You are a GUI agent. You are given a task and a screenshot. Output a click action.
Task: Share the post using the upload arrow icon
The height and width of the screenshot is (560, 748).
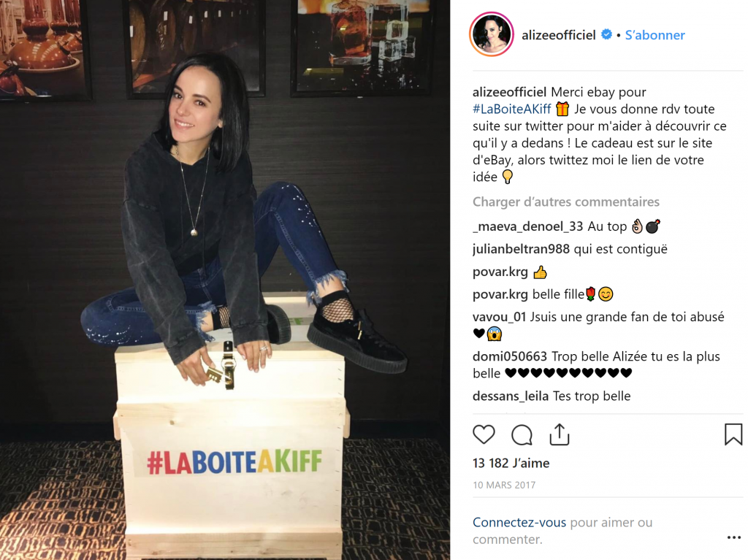click(x=560, y=434)
